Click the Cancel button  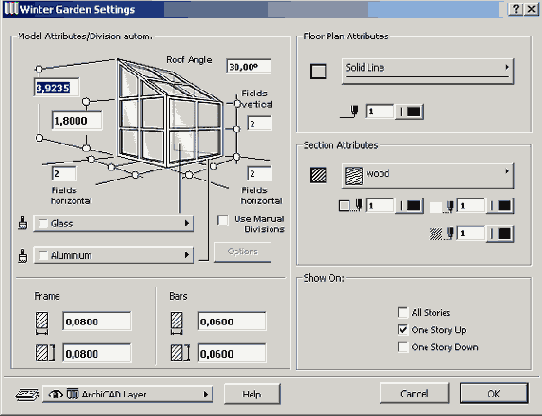[x=414, y=393]
